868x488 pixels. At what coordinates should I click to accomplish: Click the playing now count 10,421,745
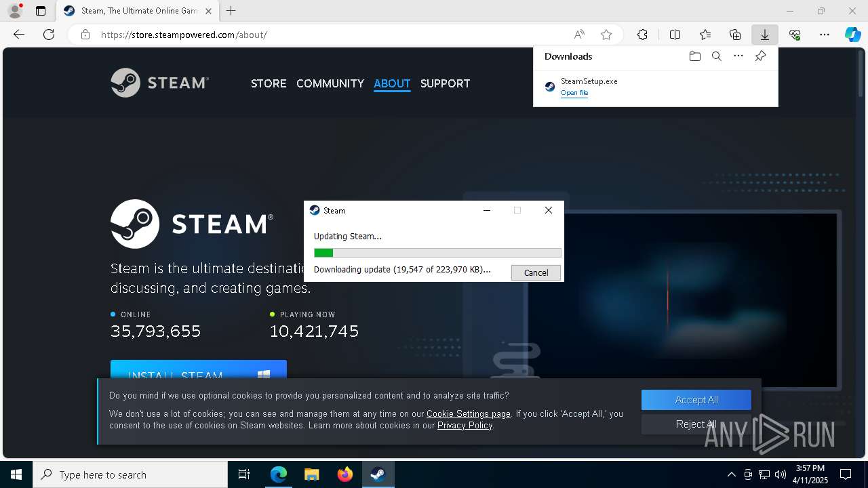coord(314,331)
